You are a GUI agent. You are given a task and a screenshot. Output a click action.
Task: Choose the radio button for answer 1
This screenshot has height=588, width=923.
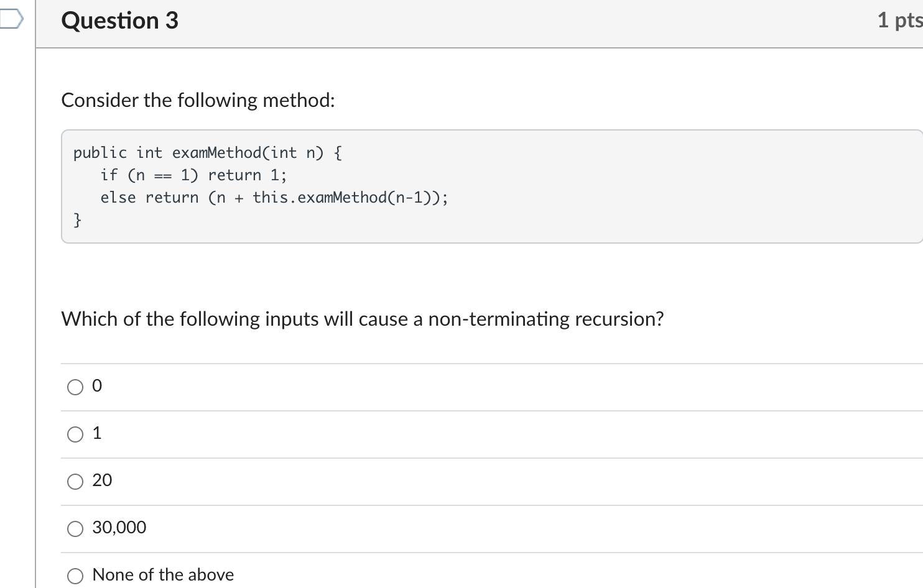[75, 434]
